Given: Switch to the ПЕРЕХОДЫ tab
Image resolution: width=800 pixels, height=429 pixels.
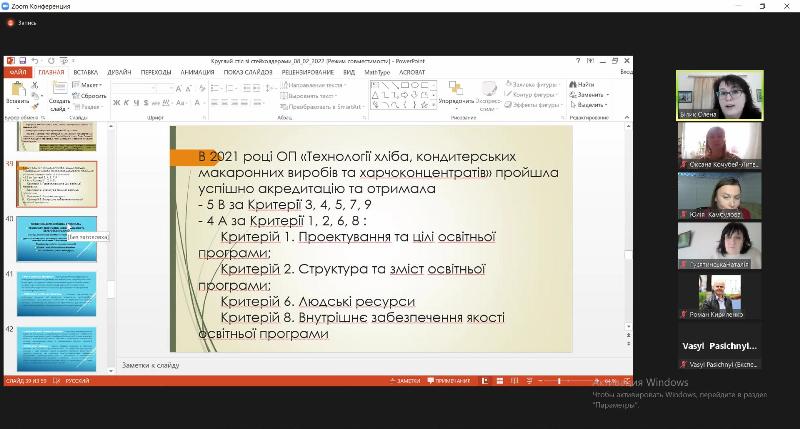Looking at the screenshot, I should [156, 72].
